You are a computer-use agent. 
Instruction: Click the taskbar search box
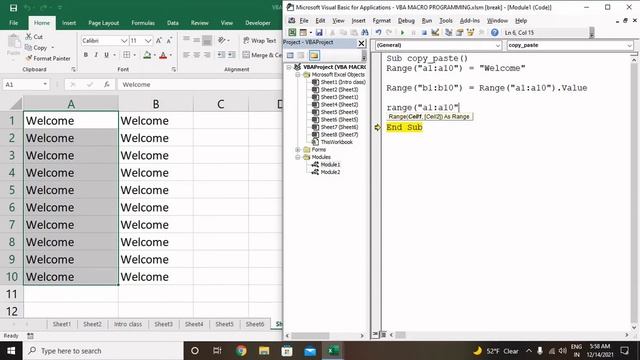point(103,351)
